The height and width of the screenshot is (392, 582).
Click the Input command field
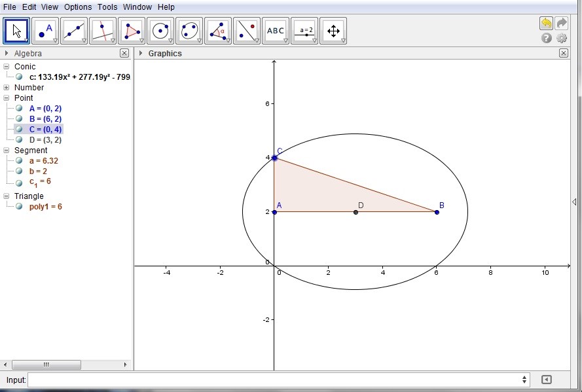click(275, 380)
